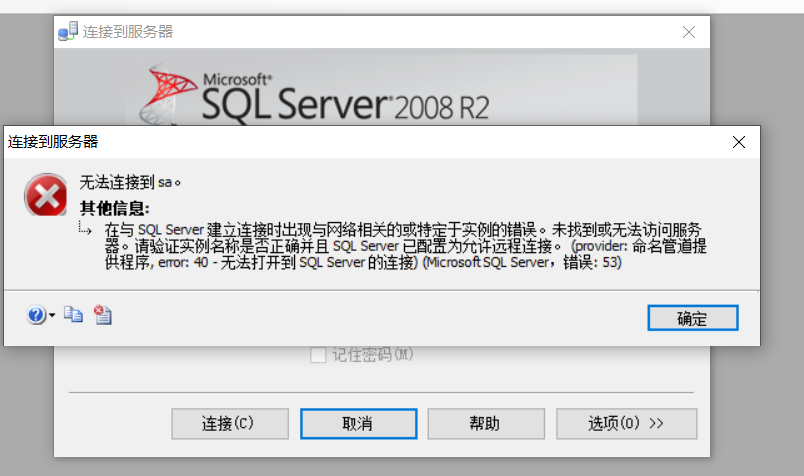
Task: Click the SQL Server 2008 R2 logo
Action: [x=314, y=96]
